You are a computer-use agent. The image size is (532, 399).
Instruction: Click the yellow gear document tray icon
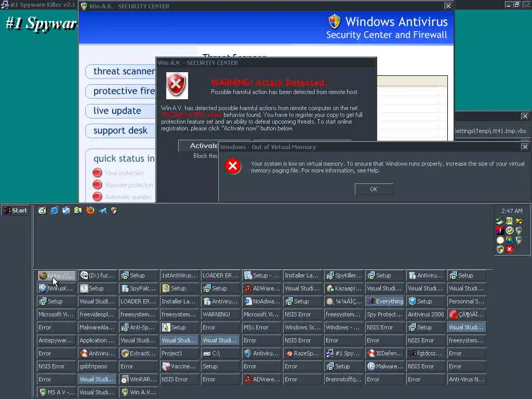click(509, 221)
